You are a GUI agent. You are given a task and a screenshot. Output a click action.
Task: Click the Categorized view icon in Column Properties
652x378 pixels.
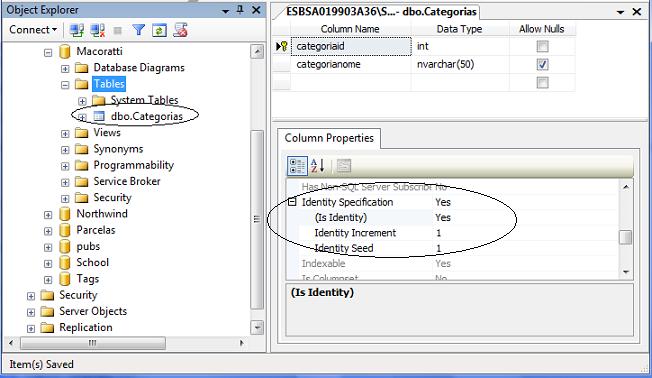click(297, 166)
